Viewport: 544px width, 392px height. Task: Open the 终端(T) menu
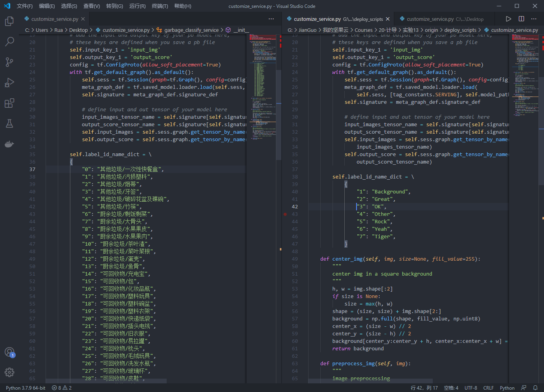[160, 6]
